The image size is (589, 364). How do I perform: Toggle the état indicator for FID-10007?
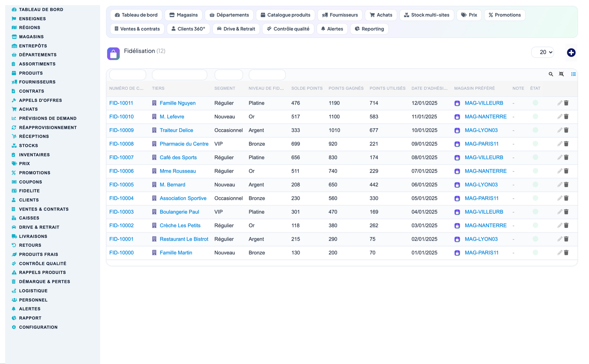pyautogui.click(x=535, y=158)
